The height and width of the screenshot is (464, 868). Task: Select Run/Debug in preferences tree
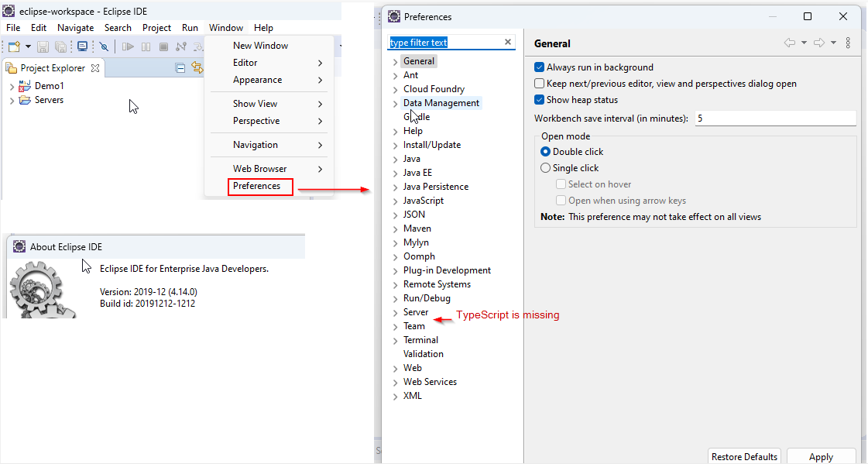427,298
